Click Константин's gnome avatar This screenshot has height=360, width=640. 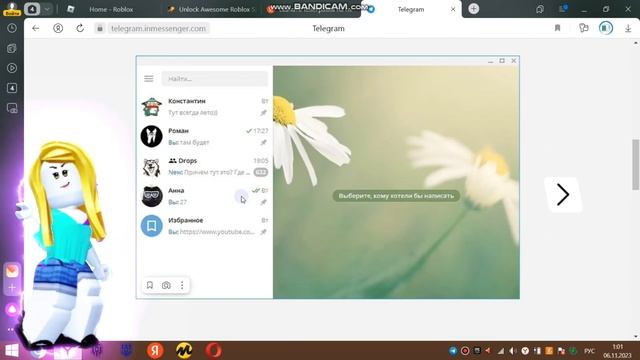(x=151, y=107)
